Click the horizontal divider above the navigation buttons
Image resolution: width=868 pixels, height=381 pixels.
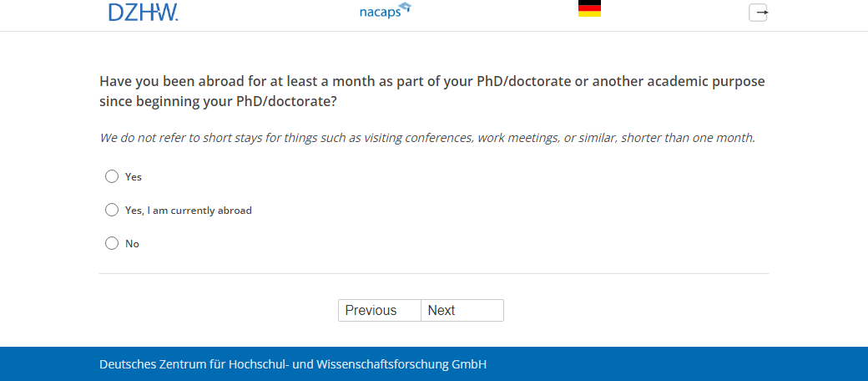[x=433, y=273]
